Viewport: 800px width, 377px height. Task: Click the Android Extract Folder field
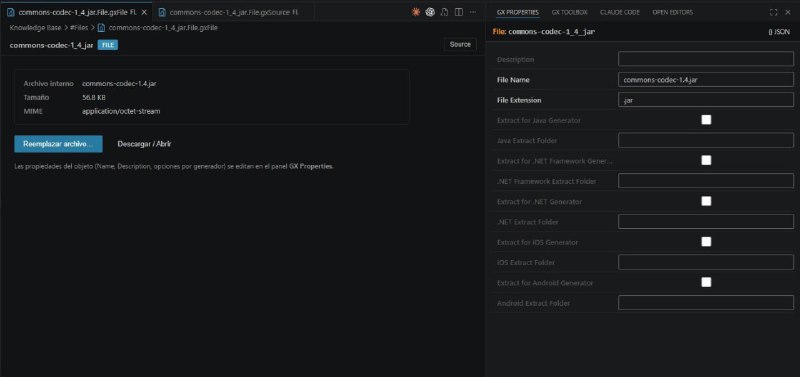click(706, 303)
